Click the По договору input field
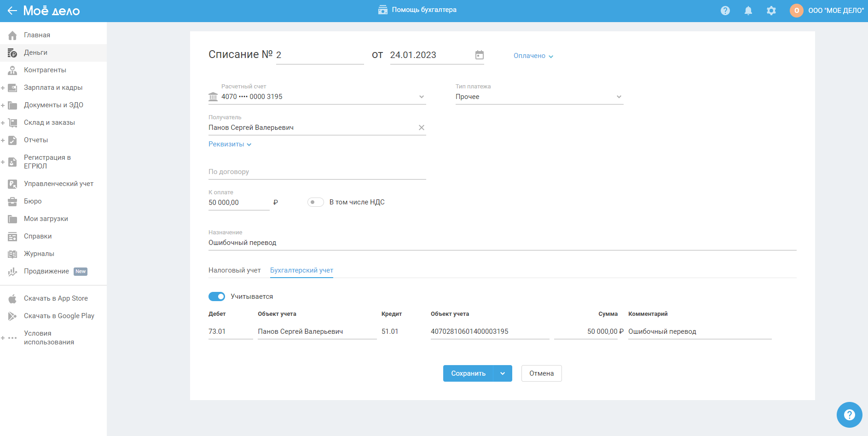 coord(317,172)
